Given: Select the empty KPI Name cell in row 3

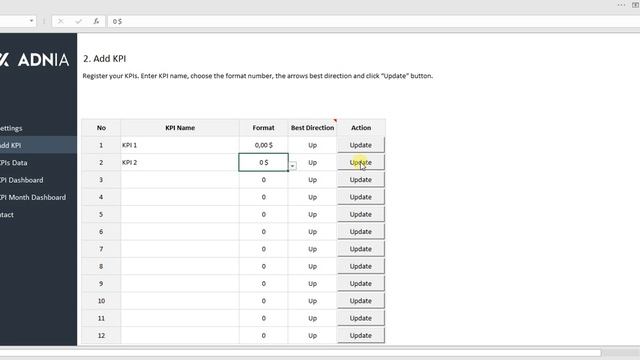Looking at the screenshot, I should 180,180.
